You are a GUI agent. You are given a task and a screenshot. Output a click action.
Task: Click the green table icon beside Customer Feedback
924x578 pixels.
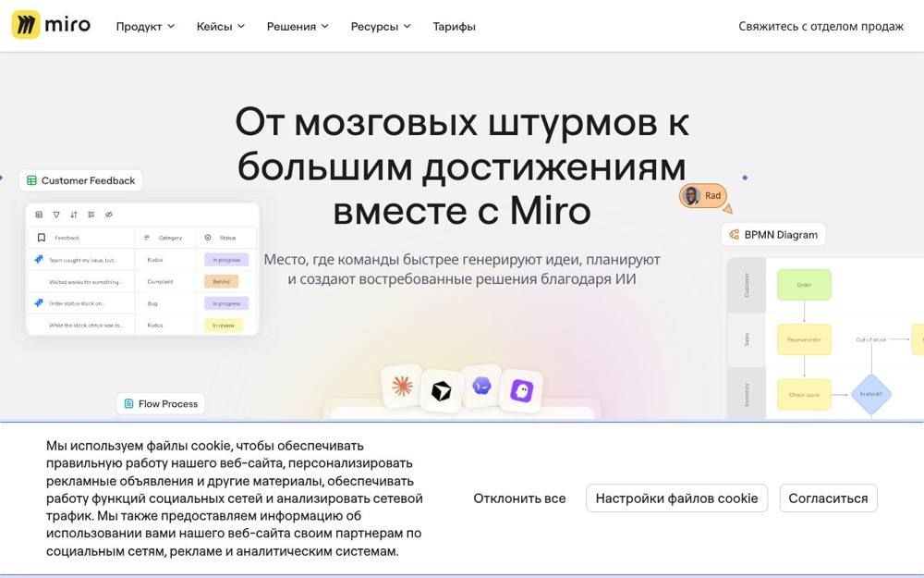31,180
